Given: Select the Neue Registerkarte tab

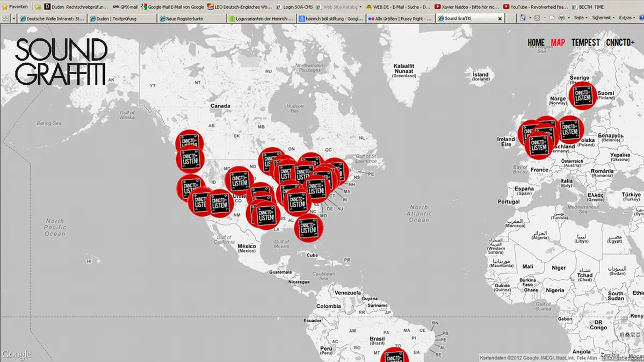Looking at the screenshot, I should 191,18.
